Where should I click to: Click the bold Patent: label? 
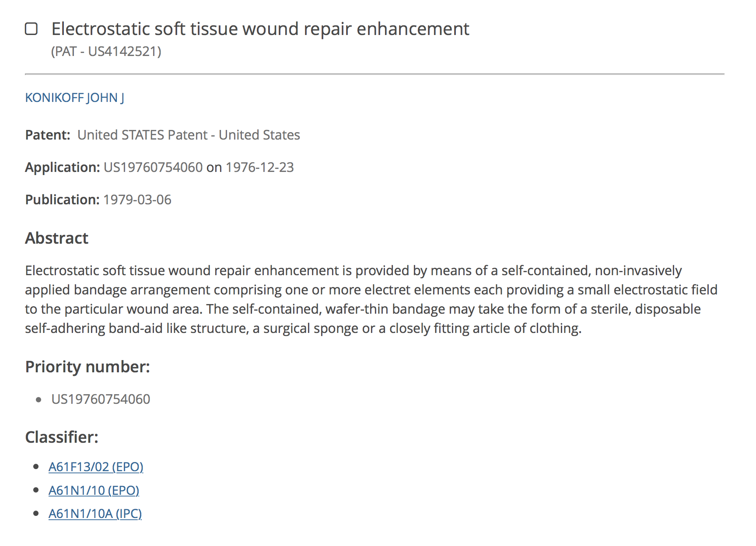(x=47, y=135)
